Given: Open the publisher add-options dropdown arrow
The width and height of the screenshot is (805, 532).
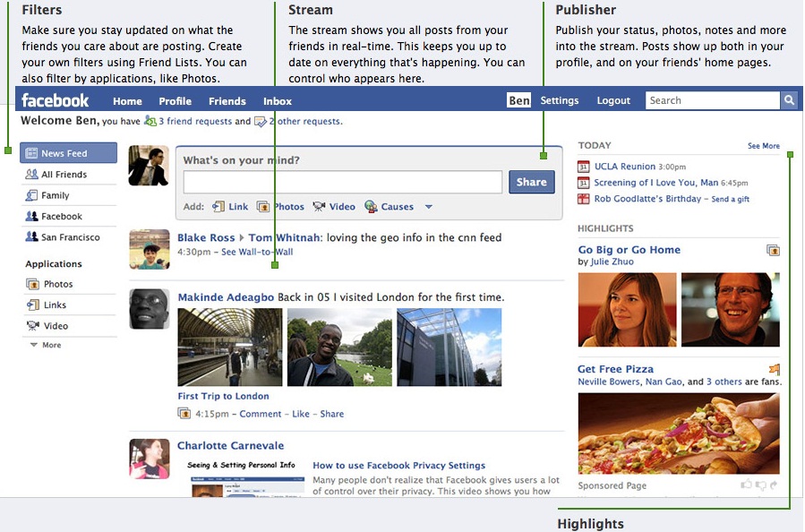Looking at the screenshot, I should [x=428, y=207].
